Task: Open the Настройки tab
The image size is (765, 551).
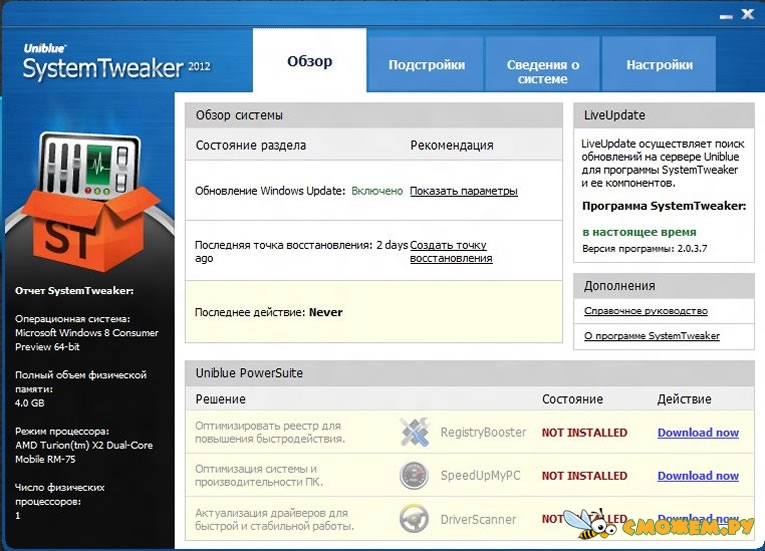Action: pos(659,64)
